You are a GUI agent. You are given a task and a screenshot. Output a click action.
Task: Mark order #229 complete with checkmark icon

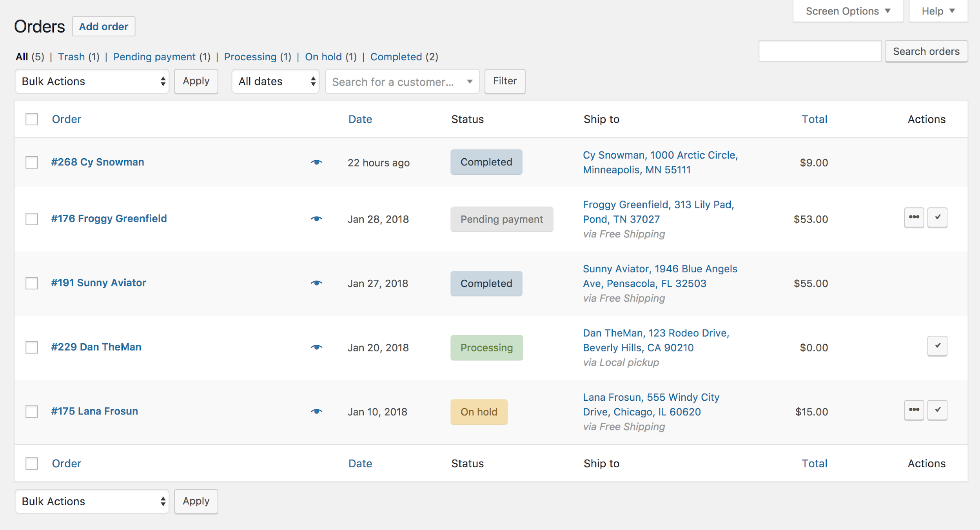tap(937, 346)
